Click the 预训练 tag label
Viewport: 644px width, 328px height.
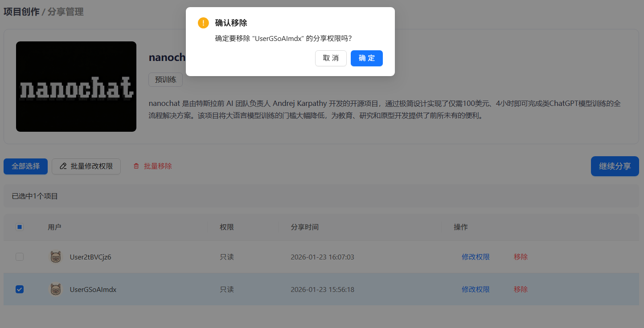pos(165,80)
